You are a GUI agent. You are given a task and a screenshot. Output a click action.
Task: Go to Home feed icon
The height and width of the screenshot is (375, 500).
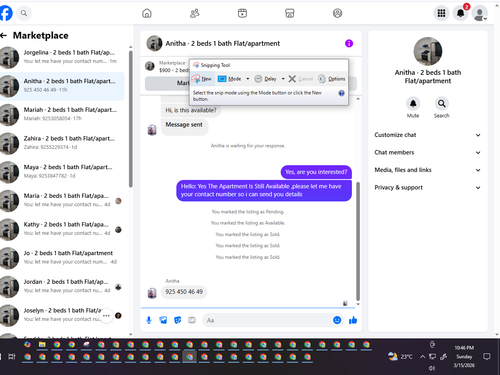147,13
